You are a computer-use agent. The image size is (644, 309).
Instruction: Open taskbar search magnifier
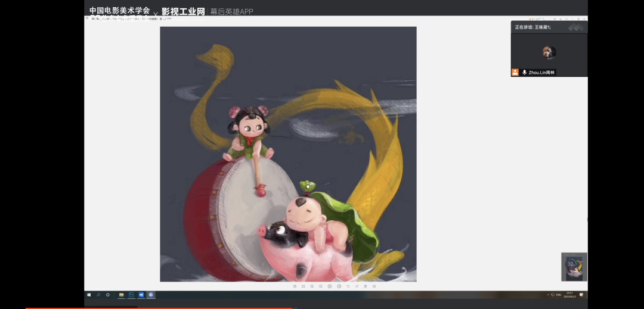tap(98, 295)
